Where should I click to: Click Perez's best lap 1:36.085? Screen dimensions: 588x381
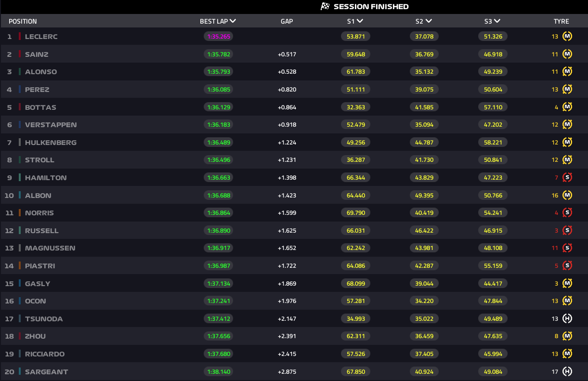(218, 90)
